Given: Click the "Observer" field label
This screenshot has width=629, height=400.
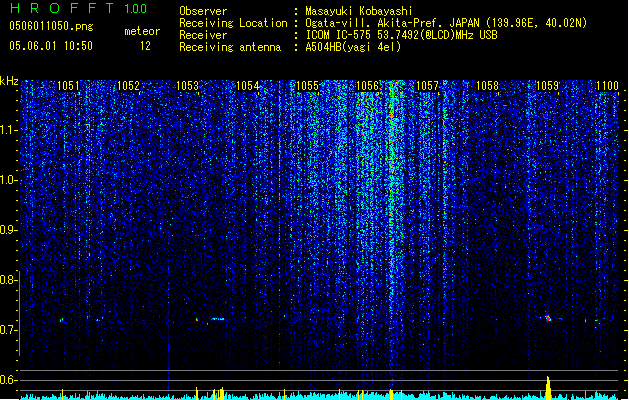Looking at the screenshot, I should pos(203,11).
